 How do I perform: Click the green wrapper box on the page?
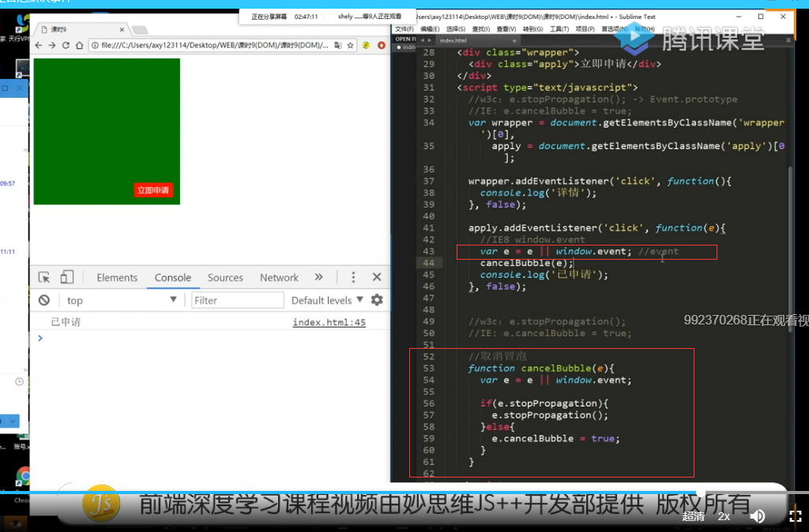107,132
